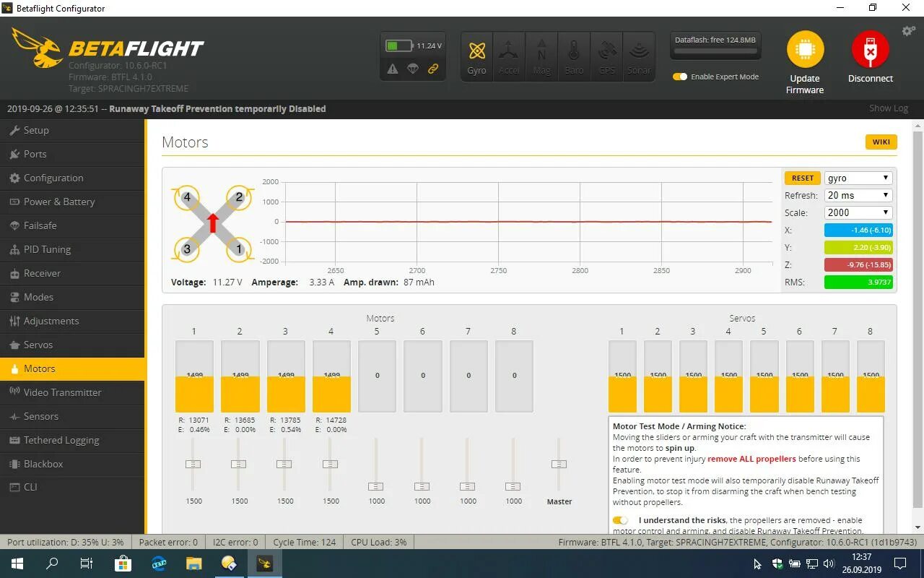Open the CLI tab
Image resolution: width=924 pixels, height=578 pixels.
pyautogui.click(x=72, y=488)
